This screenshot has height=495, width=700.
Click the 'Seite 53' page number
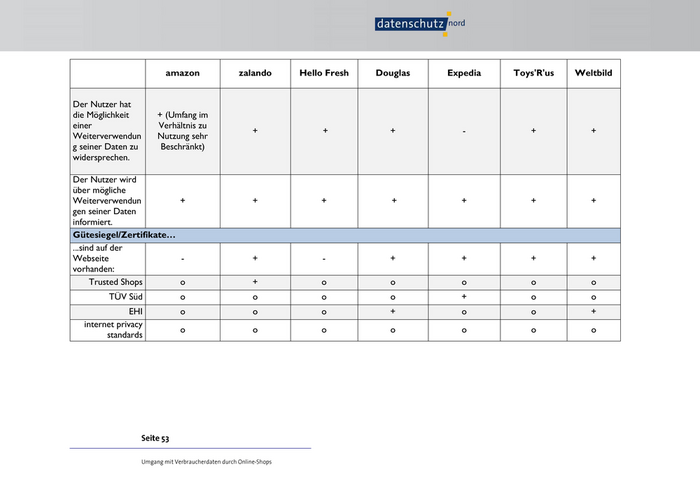tap(155, 438)
